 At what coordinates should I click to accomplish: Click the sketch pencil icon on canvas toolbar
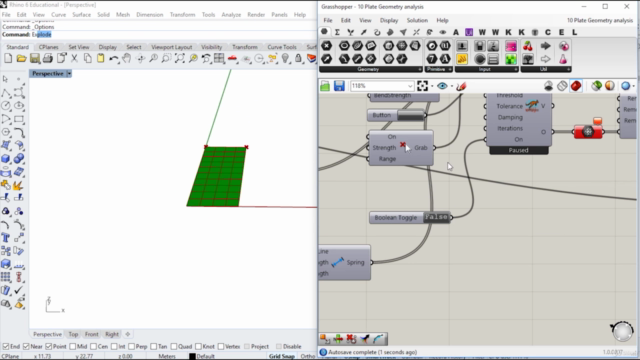(x=461, y=86)
